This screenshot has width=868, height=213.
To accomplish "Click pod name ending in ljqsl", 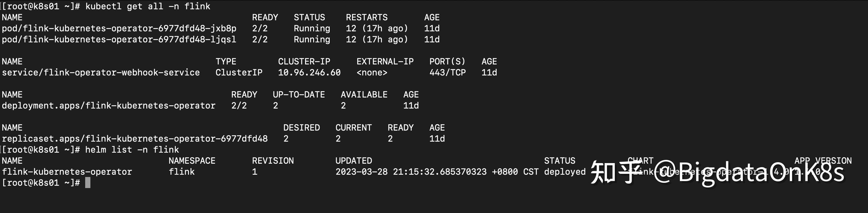I will point(119,39).
